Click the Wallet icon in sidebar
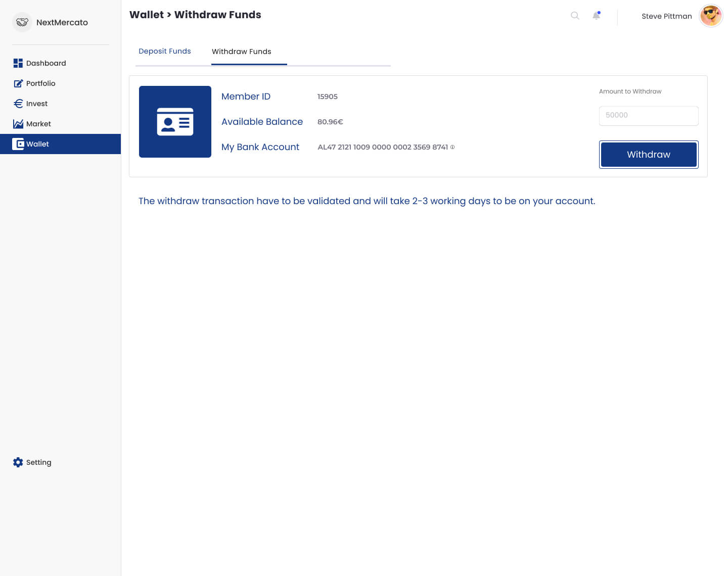Image resolution: width=728 pixels, height=576 pixels. click(18, 144)
